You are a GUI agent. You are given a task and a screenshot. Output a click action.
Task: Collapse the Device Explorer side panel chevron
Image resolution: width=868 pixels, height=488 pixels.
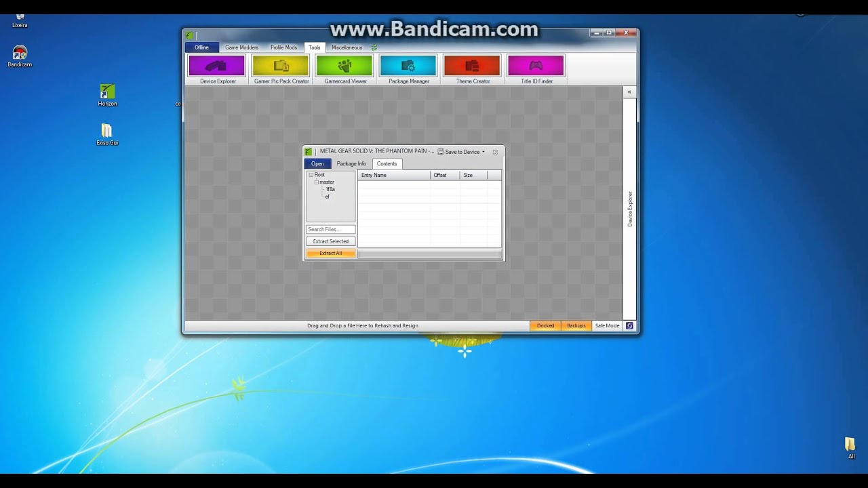point(629,91)
